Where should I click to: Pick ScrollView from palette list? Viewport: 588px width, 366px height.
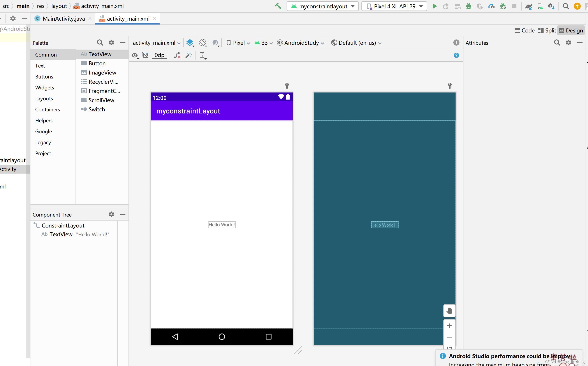102,100
